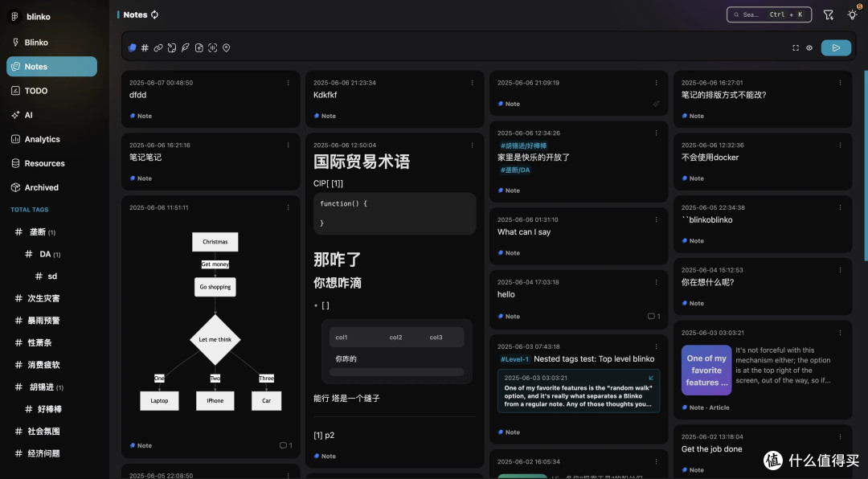Send the note with the blue send button
This screenshot has width=868, height=479.
[836, 47]
